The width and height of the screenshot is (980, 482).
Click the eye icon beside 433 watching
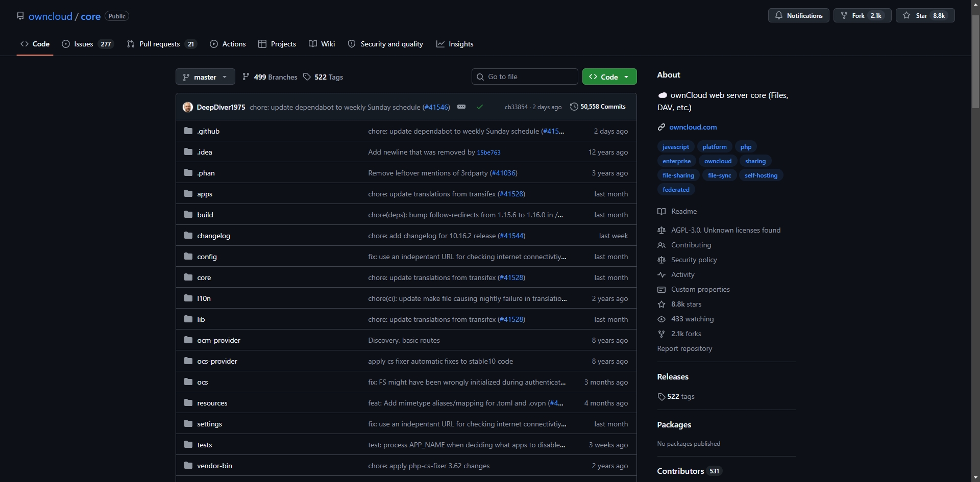661,319
